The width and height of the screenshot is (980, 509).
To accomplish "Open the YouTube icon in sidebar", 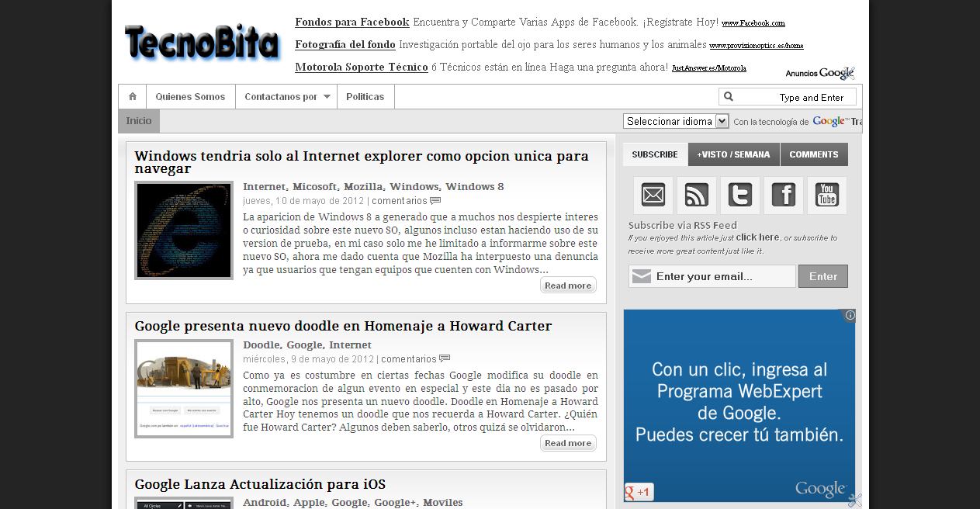I will 827,196.
